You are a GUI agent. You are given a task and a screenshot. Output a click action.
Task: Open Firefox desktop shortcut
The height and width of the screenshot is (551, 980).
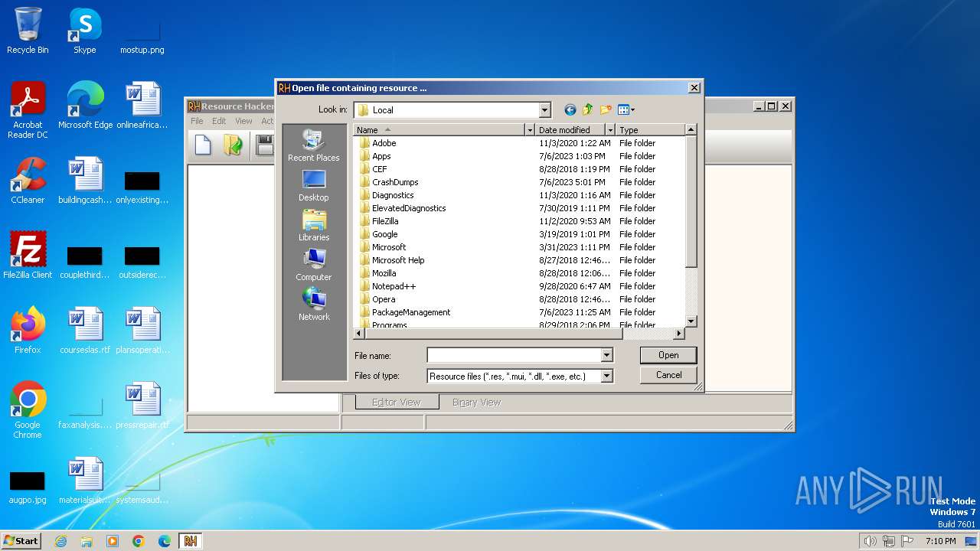pyautogui.click(x=28, y=331)
